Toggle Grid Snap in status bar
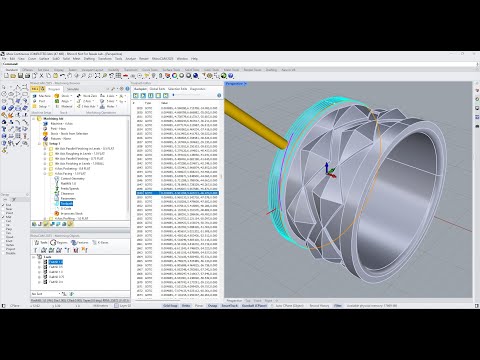Viewport: 480px width, 360px height. 170,305
